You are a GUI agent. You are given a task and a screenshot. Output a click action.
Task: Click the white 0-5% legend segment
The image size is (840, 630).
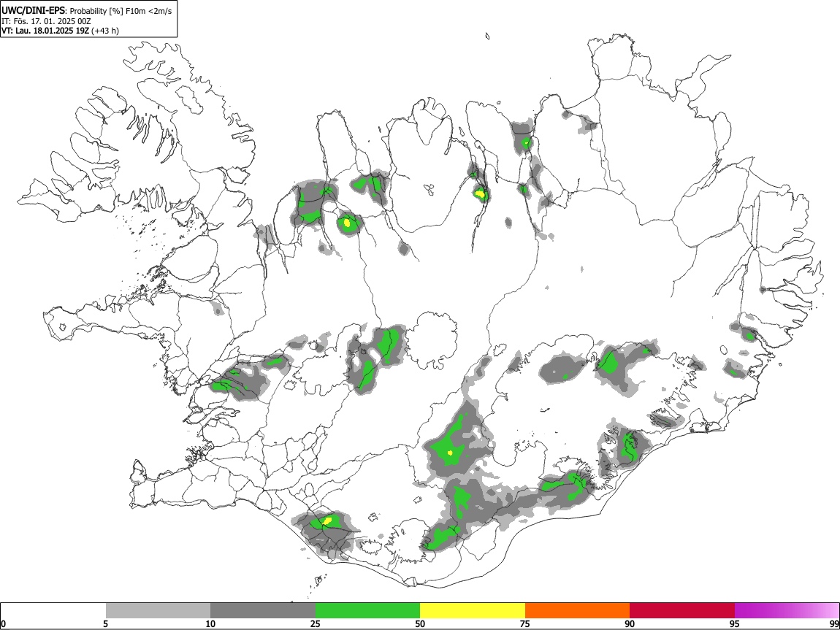pos(53,611)
